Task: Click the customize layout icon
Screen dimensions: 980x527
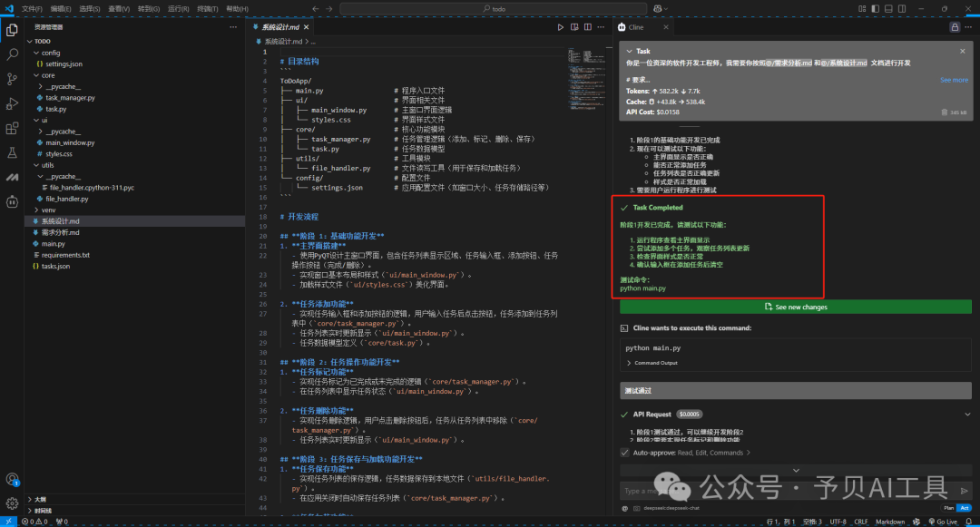Action: (862, 9)
